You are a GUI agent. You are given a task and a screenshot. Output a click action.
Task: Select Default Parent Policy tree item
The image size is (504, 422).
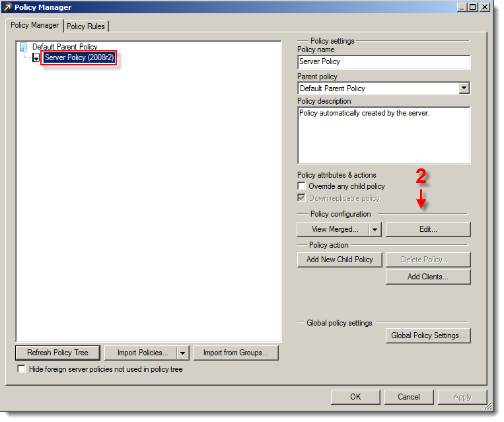(x=65, y=47)
